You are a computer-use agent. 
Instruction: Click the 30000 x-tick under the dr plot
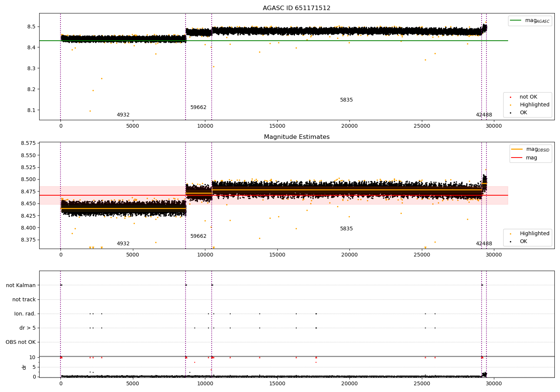coord(494,383)
